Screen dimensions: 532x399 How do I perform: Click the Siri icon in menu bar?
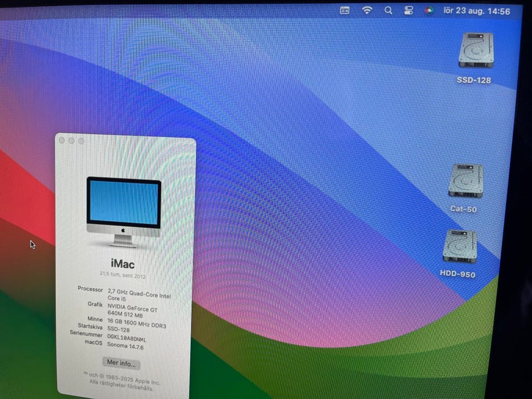click(429, 11)
